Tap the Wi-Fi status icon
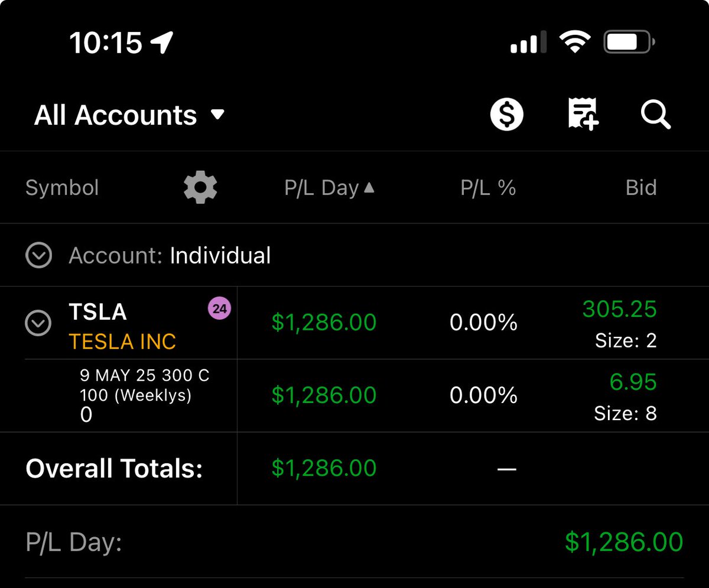 tap(574, 43)
